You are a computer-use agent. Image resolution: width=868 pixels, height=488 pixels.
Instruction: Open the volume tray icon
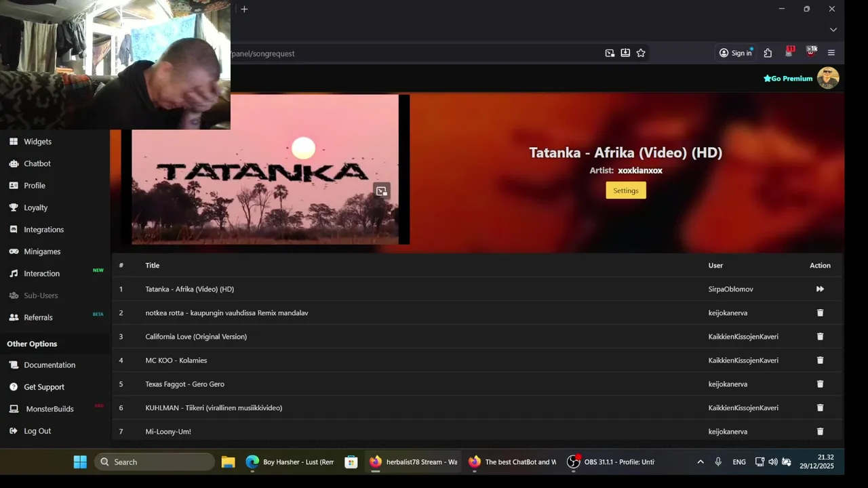point(772,462)
